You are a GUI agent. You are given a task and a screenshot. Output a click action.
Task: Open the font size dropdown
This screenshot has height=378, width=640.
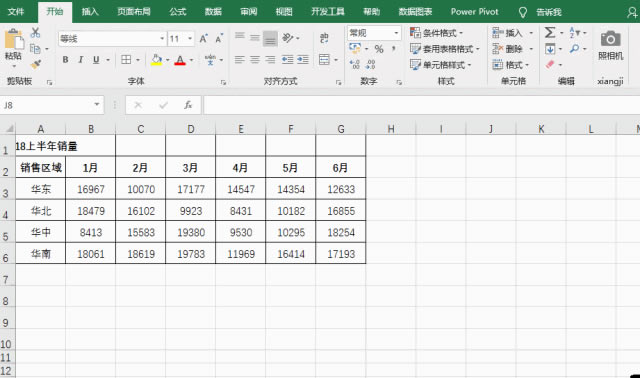(190, 39)
